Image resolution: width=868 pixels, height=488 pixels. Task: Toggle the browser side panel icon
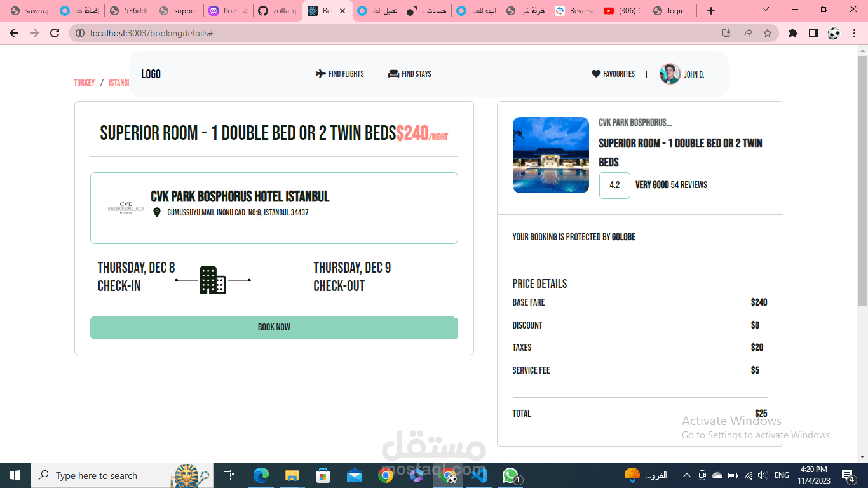click(813, 33)
